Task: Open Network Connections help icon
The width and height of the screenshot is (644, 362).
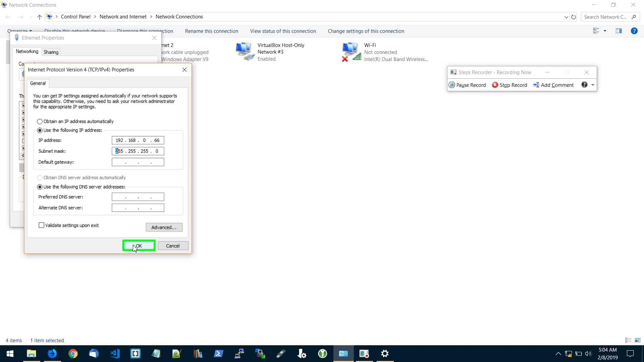Action: (x=634, y=31)
